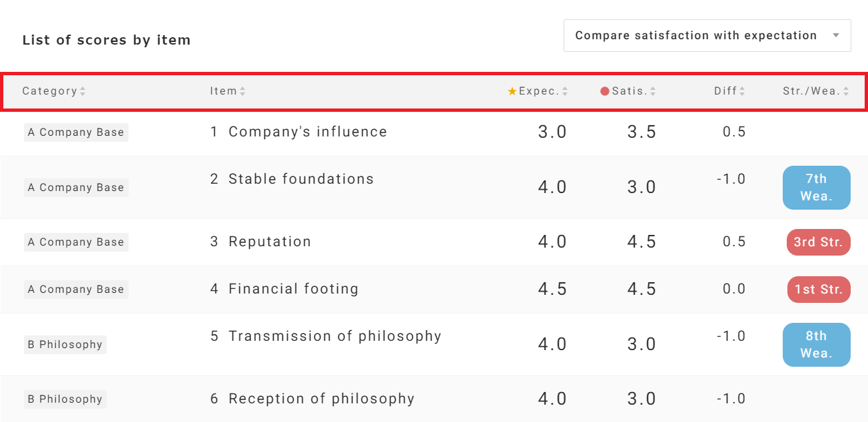Sort by Item column arrows
The width and height of the screenshot is (868, 422).
point(242,92)
